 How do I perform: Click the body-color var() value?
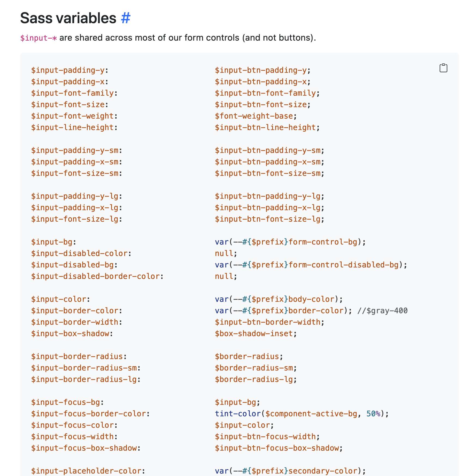279,299
